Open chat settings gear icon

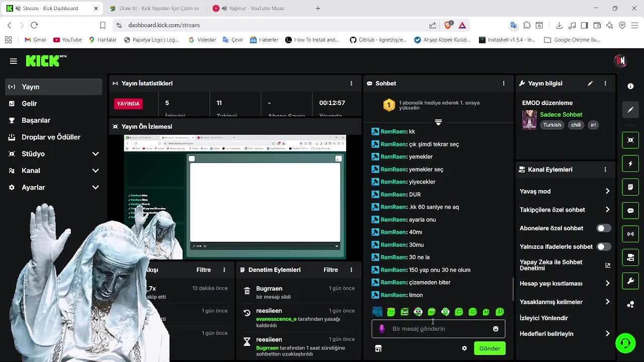coord(464,348)
